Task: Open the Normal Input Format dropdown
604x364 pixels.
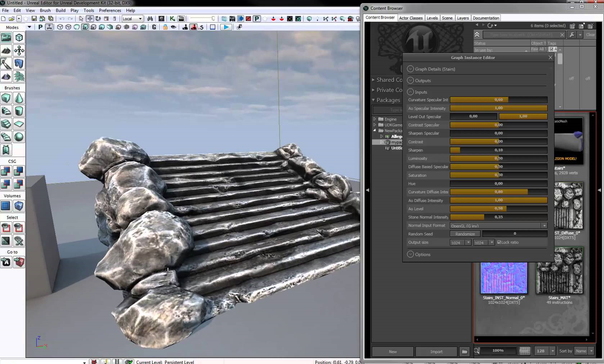Action: [498, 226]
